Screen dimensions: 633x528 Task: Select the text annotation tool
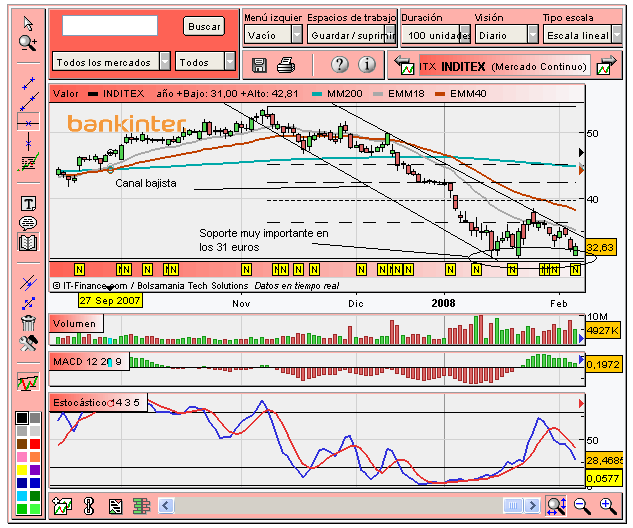coord(28,204)
